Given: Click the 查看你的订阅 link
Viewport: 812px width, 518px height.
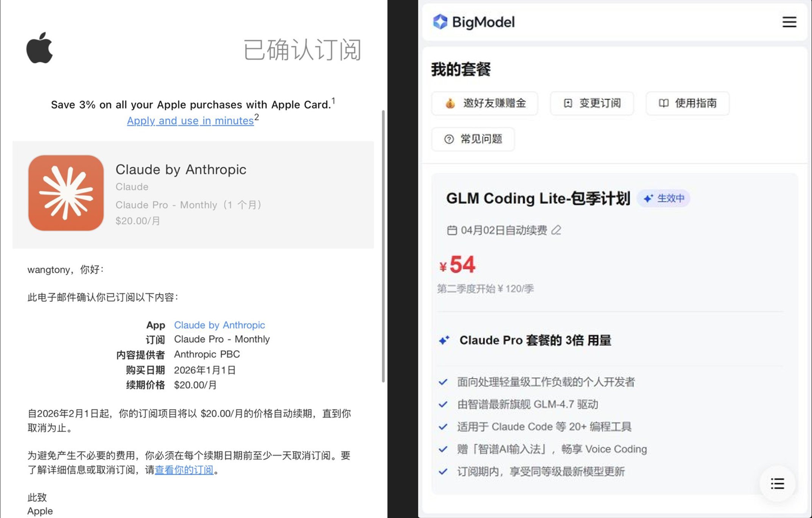Looking at the screenshot, I should tap(184, 470).
